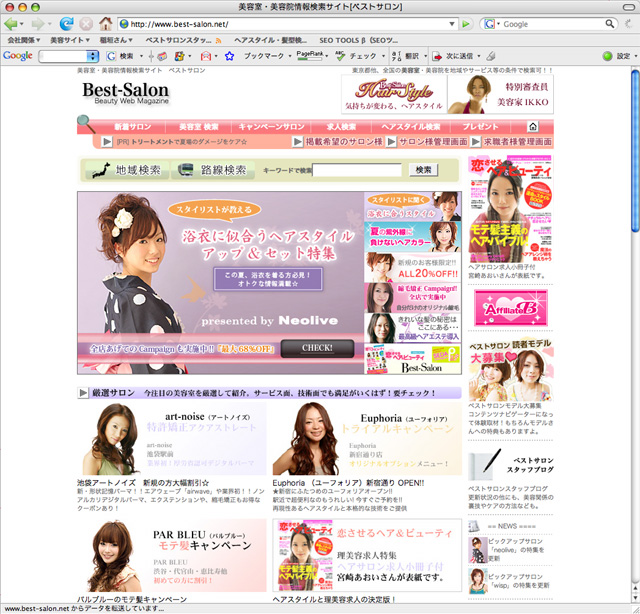This screenshot has height=614, width=640.
Task: Open the Forward button history dropdown arrow
Action: pos(49,24)
